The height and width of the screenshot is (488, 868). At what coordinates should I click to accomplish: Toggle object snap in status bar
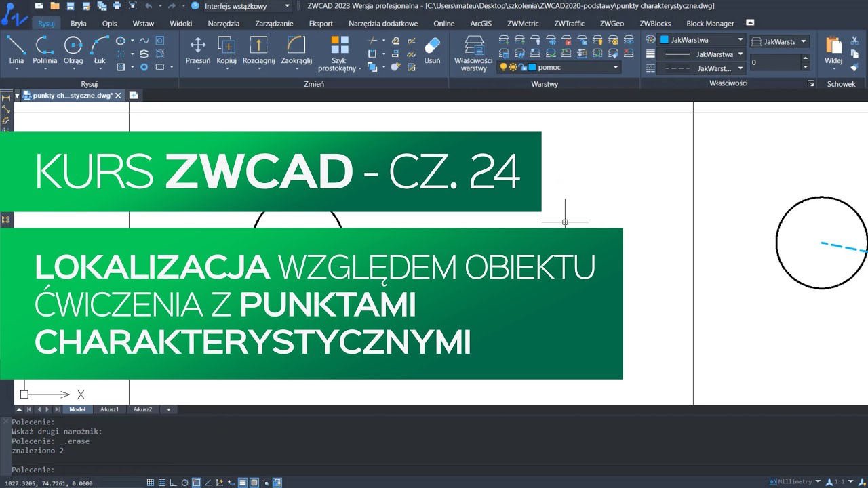click(x=196, y=483)
